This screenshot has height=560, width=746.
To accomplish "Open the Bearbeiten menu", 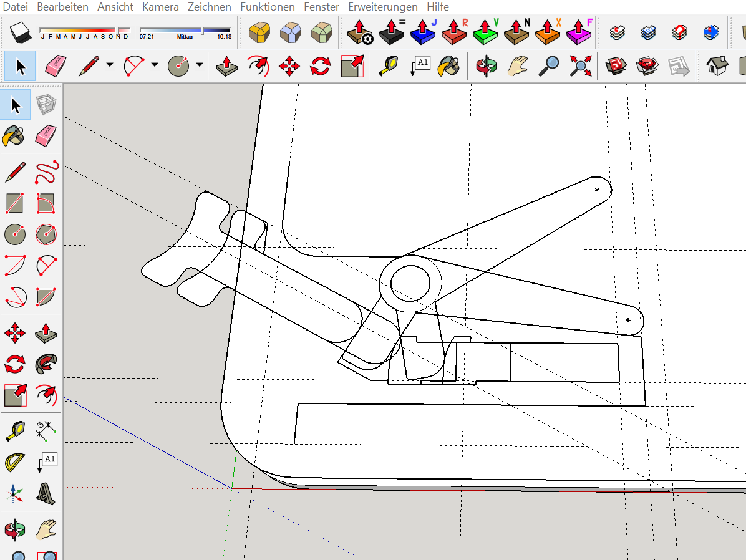I will point(62,7).
